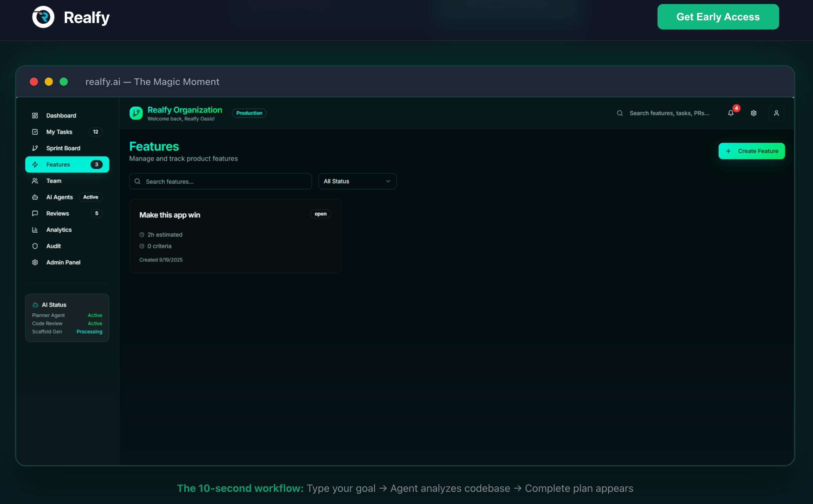Click the All Status chevron arrow
Image resolution: width=813 pixels, height=504 pixels.
pos(388,181)
